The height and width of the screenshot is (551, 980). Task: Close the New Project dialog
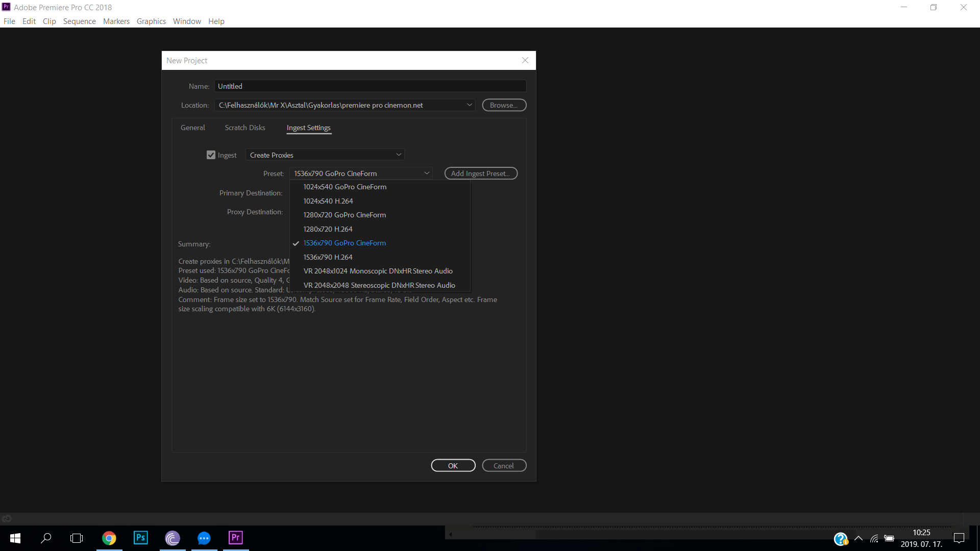coord(525,60)
